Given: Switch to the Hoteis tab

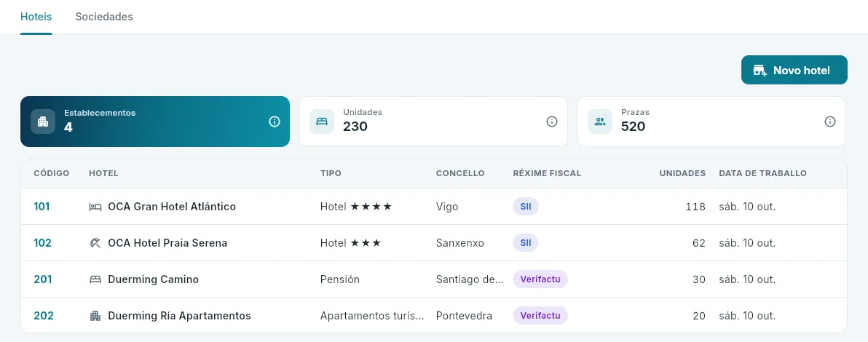Looking at the screenshot, I should click(x=36, y=17).
